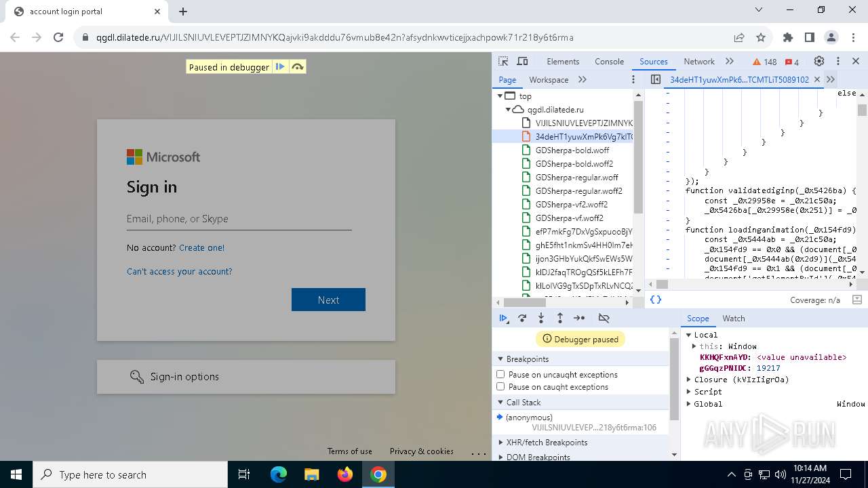Select inspect element picker icon
The width and height of the screenshot is (868, 488).
point(503,61)
